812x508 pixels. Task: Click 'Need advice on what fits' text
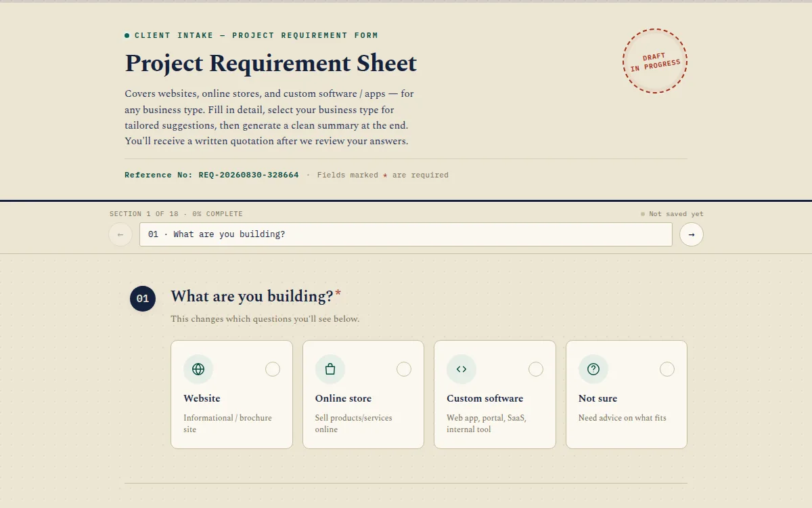[x=623, y=418]
